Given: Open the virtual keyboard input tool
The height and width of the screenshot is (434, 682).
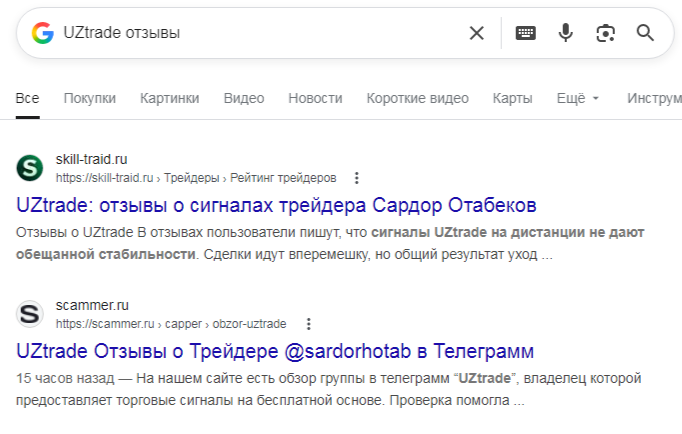Looking at the screenshot, I should [x=525, y=33].
